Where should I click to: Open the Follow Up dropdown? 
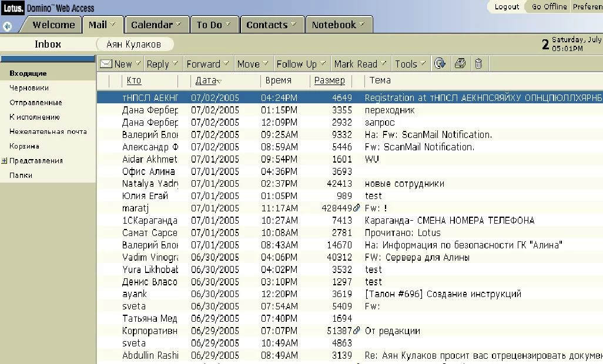301,64
